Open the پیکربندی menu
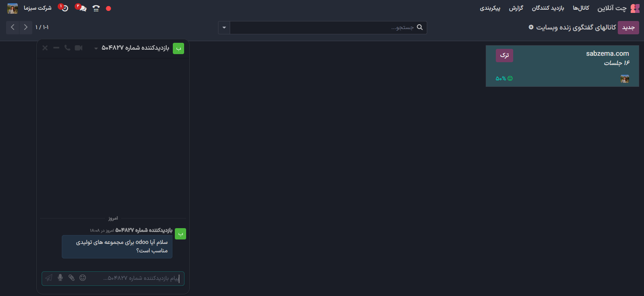Screen dimensions: 644x296 point(490,8)
